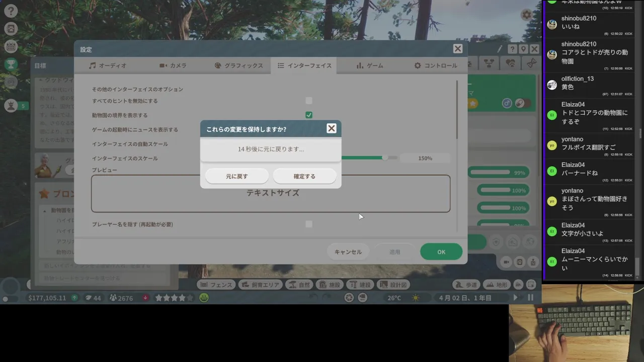
Task: Collapse the objectives tree triangle
Action: (x=44, y=211)
